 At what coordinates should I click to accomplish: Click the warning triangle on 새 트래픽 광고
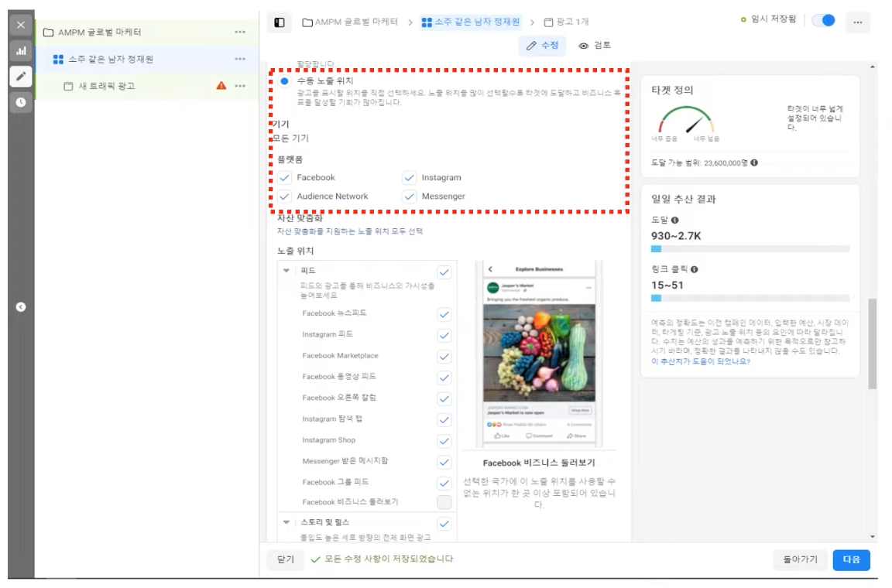point(221,86)
